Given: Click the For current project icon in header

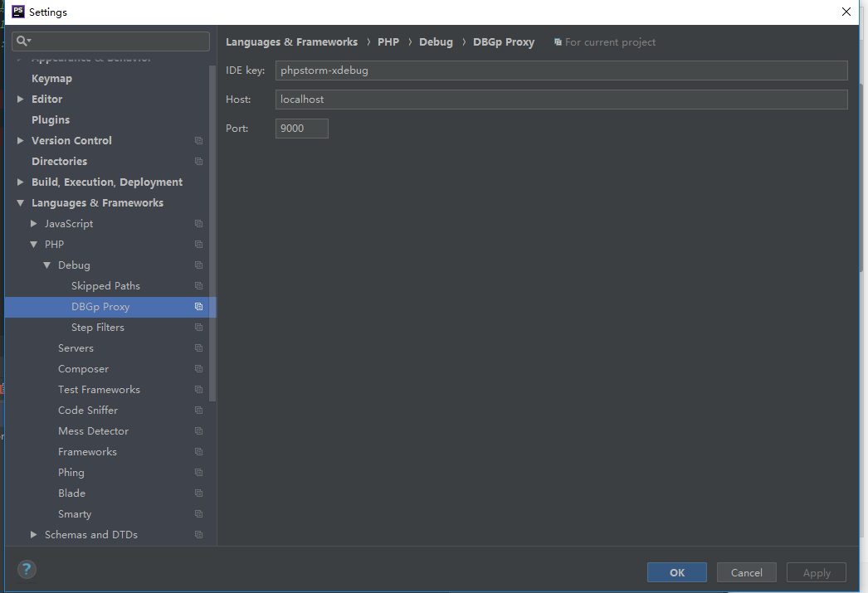Looking at the screenshot, I should pos(558,42).
